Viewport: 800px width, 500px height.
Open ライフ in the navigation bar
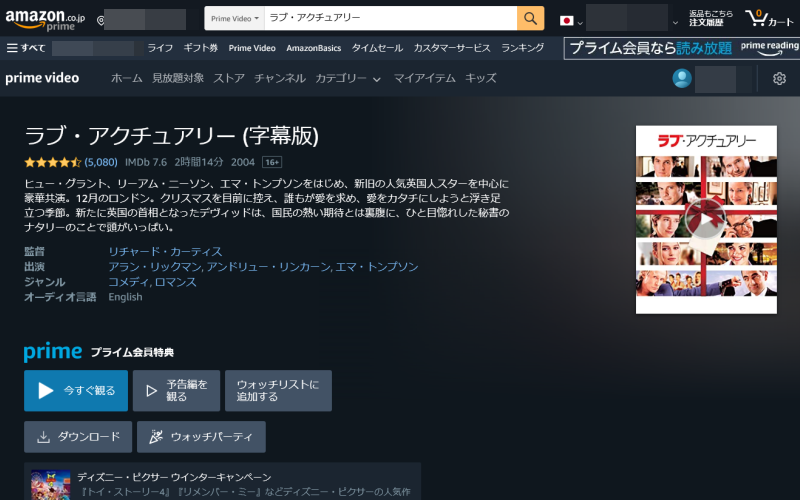[160, 48]
